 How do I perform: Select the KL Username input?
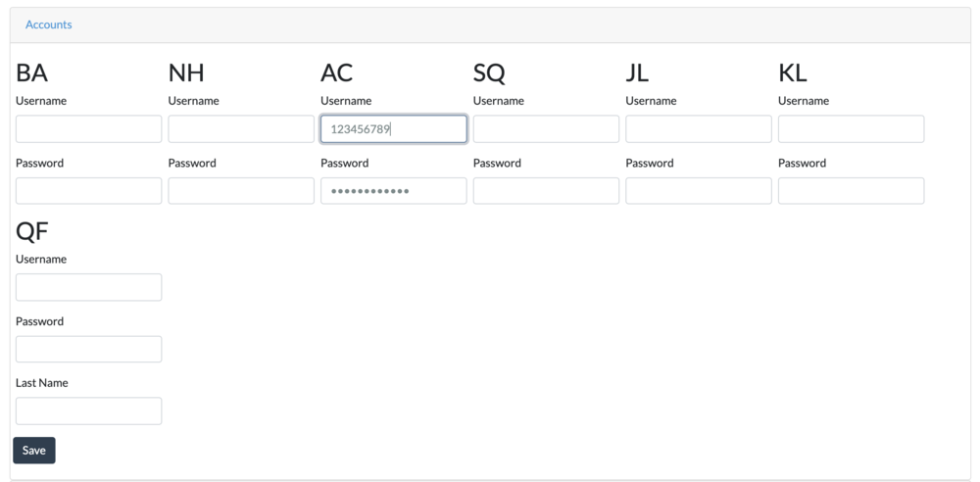point(851,129)
